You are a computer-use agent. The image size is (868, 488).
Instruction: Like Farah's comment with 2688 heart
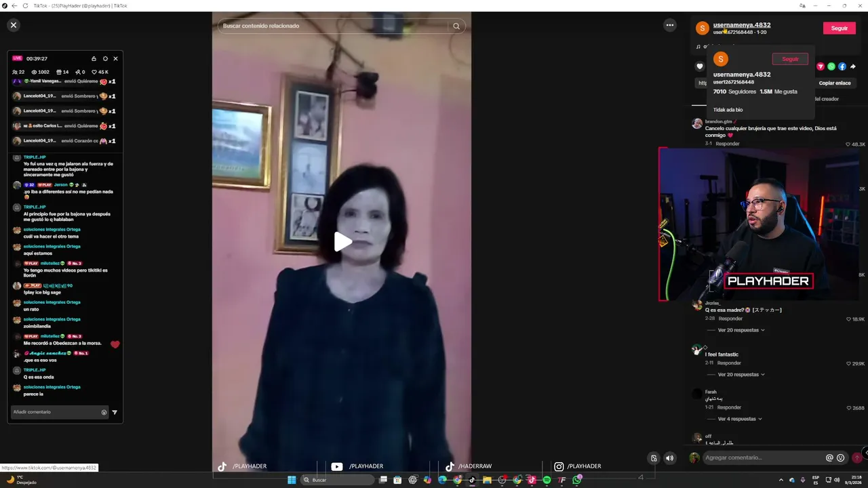coord(849,408)
